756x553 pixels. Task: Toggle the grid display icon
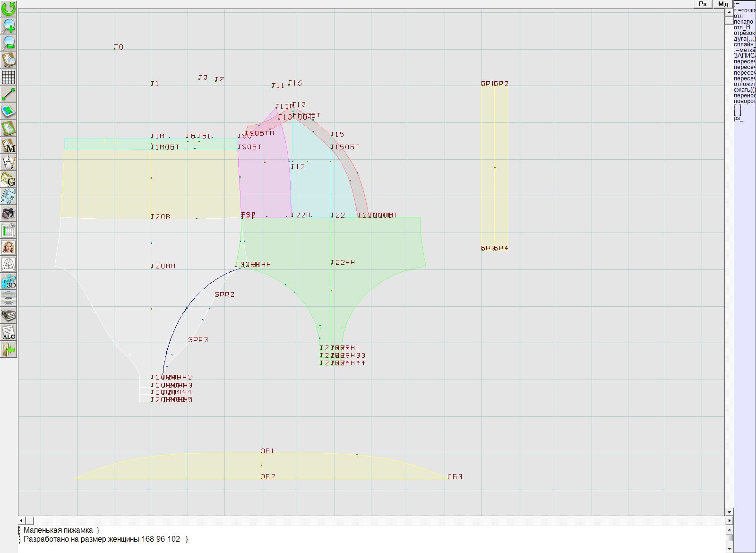[9, 77]
